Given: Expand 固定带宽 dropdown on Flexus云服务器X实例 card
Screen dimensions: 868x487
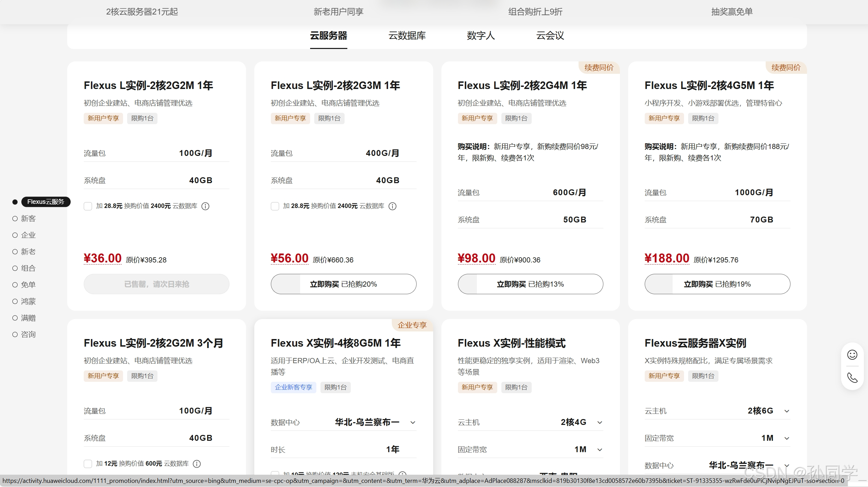Looking at the screenshot, I should (x=787, y=438).
